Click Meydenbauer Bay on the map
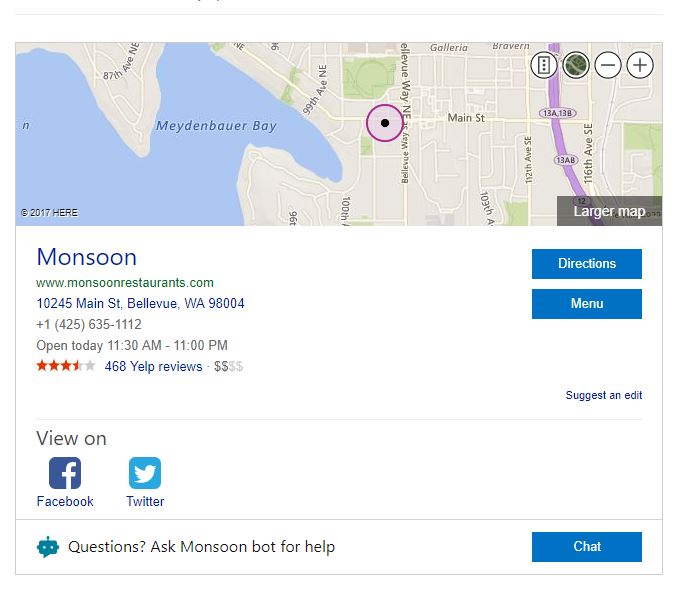The image size is (682, 594). 216,126
